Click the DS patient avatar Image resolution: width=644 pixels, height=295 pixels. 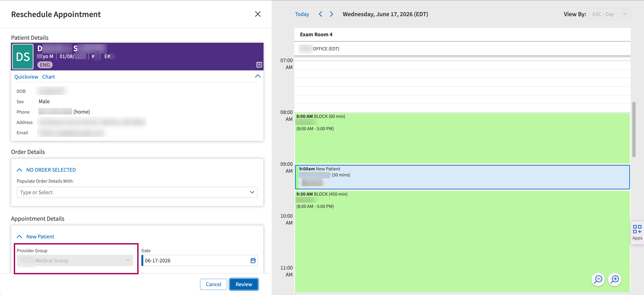point(23,57)
